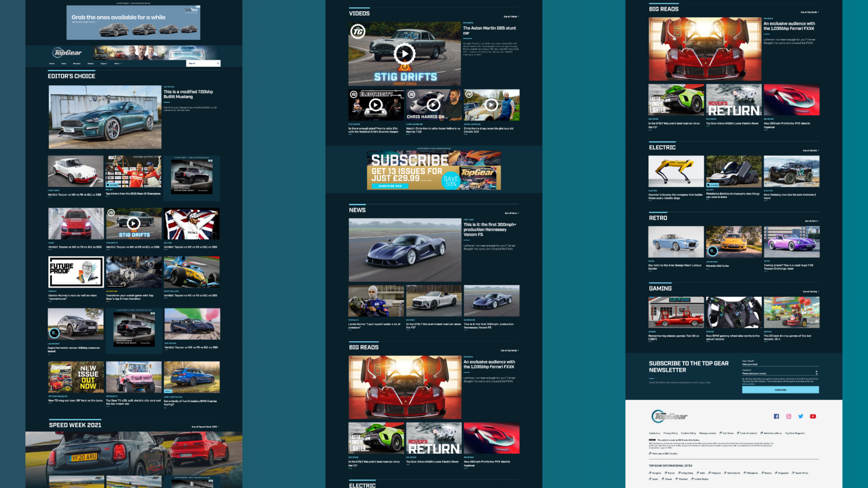This screenshot has height=488, width=868.
Task: Play the Citroën 2CV drag race video
Action: 491,104
